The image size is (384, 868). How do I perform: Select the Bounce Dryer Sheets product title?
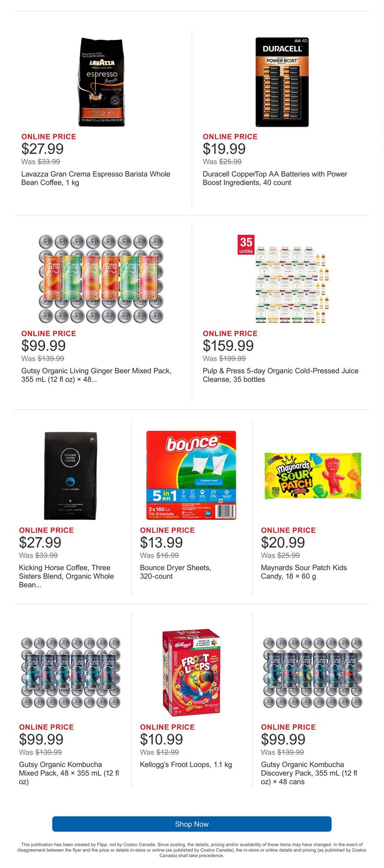pos(175,572)
